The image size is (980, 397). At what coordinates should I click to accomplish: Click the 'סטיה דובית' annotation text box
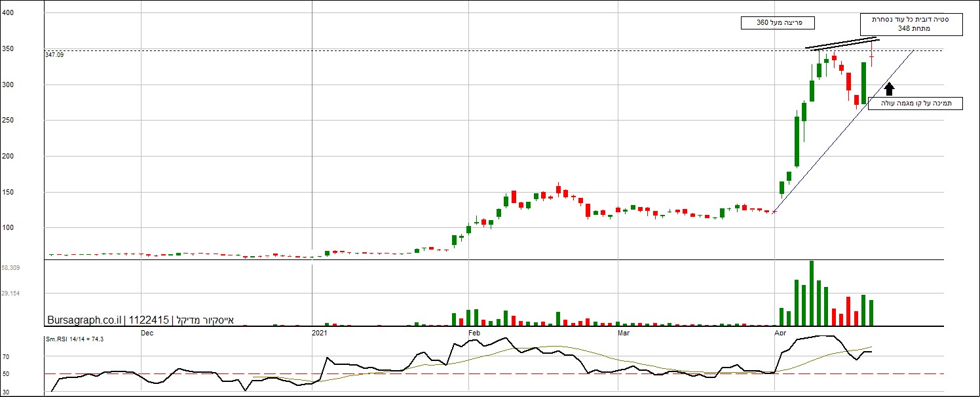pyautogui.click(x=911, y=24)
